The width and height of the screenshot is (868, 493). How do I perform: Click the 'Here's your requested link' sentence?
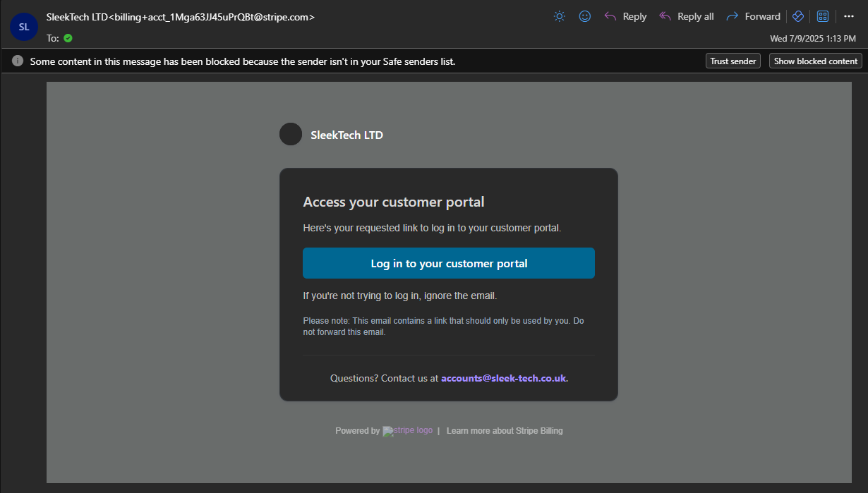432,228
